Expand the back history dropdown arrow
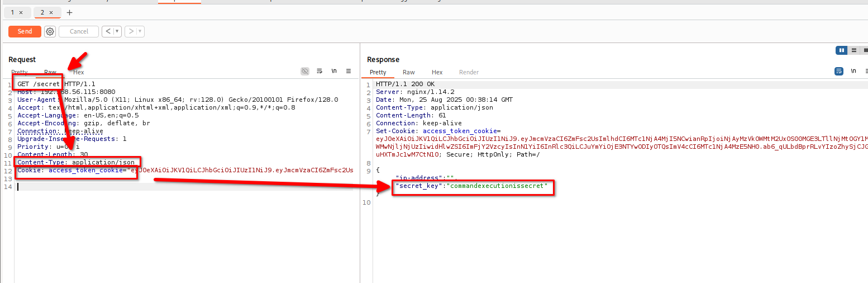The height and width of the screenshot is (283, 868). click(x=117, y=32)
